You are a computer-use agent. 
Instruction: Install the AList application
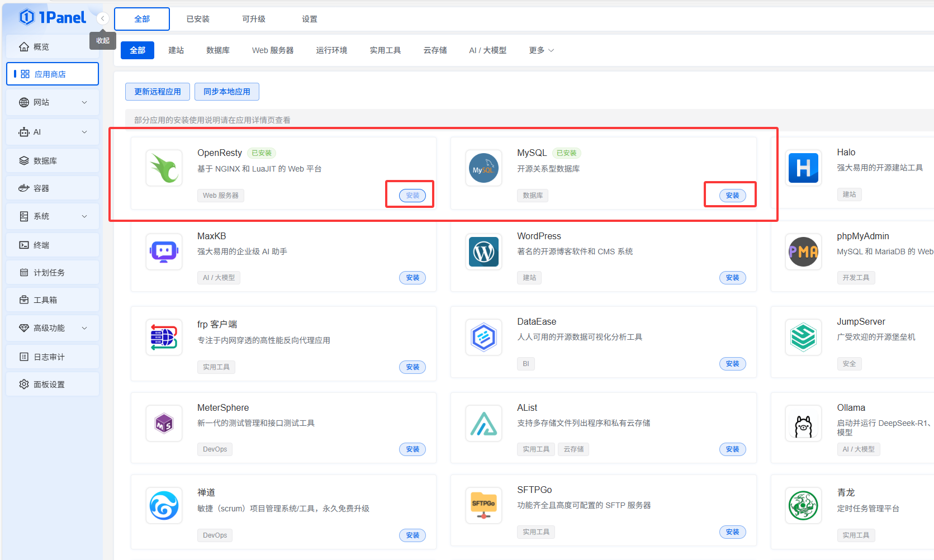point(732,449)
